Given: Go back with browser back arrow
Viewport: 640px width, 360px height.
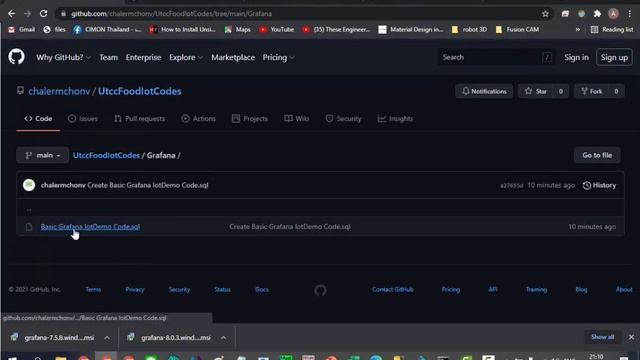Looking at the screenshot, I should pyautogui.click(x=11, y=13).
